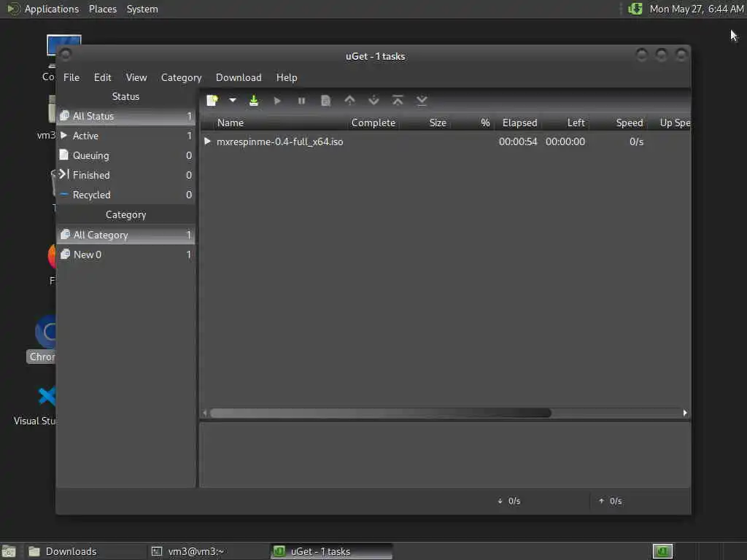This screenshot has width=747, height=560.
Task: Click the Size column header
Action: (x=438, y=122)
